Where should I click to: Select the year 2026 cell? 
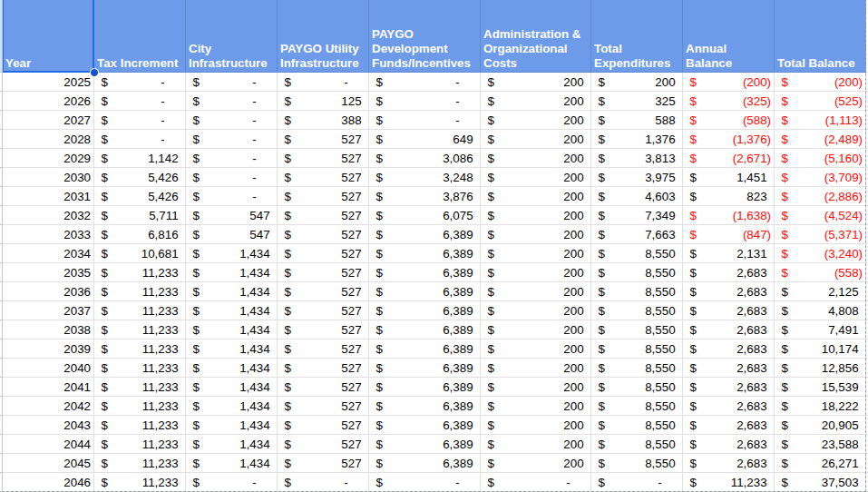coord(48,102)
